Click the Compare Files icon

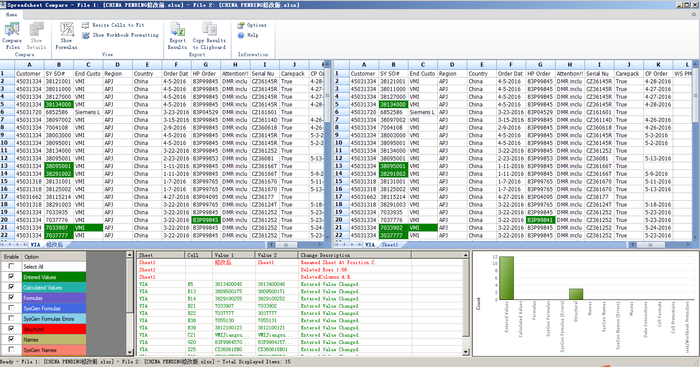(12, 30)
